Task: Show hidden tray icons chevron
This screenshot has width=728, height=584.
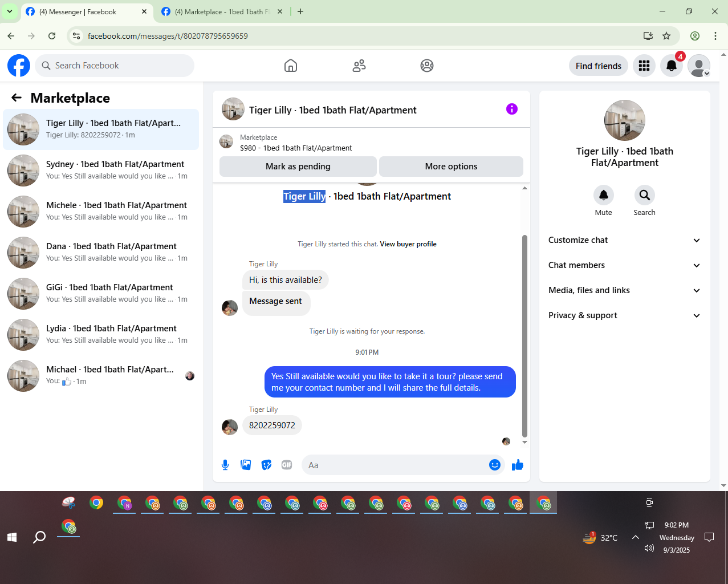Action: click(x=636, y=537)
